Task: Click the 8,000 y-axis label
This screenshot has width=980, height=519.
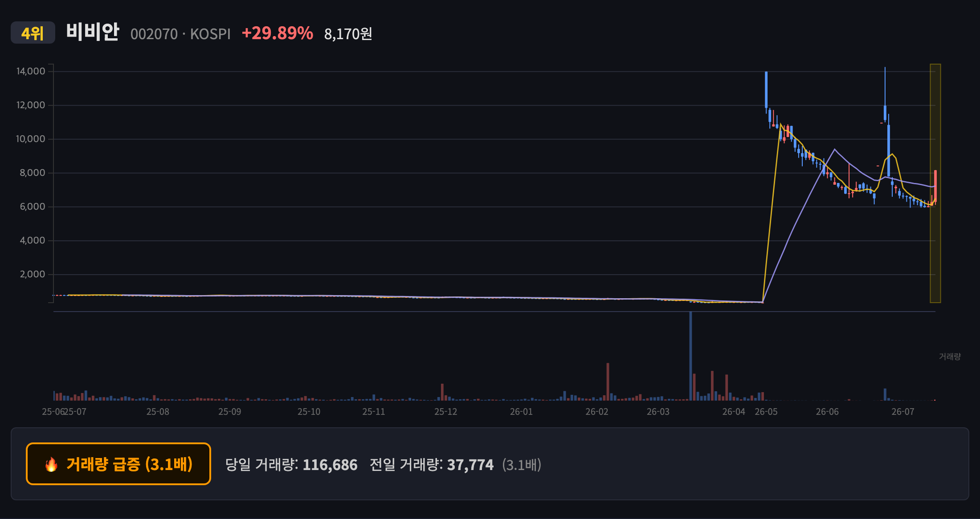Action: (x=33, y=173)
